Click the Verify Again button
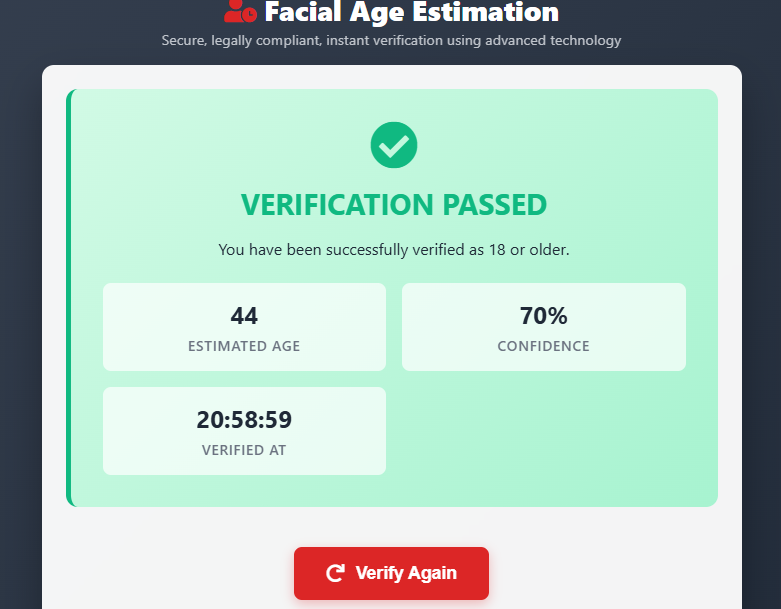This screenshot has width=781, height=609. [x=391, y=573]
